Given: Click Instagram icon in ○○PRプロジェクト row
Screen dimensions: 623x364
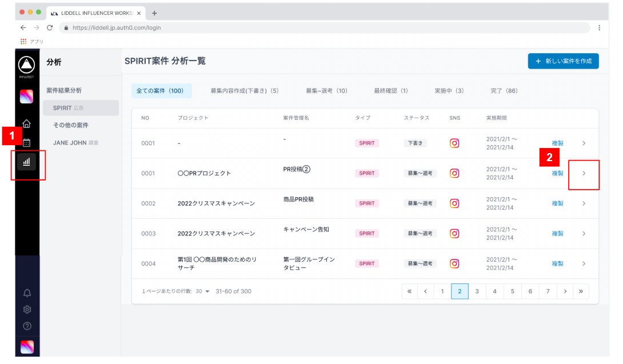Looking at the screenshot, I should pyautogui.click(x=454, y=173).
